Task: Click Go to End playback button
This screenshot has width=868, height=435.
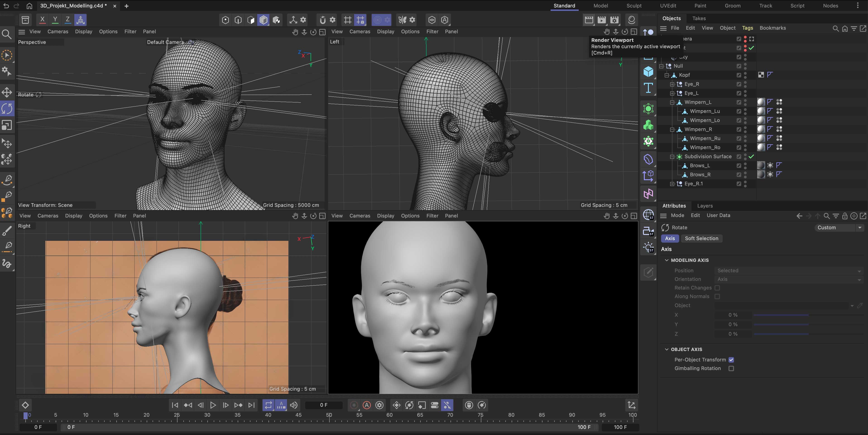Action: point(251,405)
